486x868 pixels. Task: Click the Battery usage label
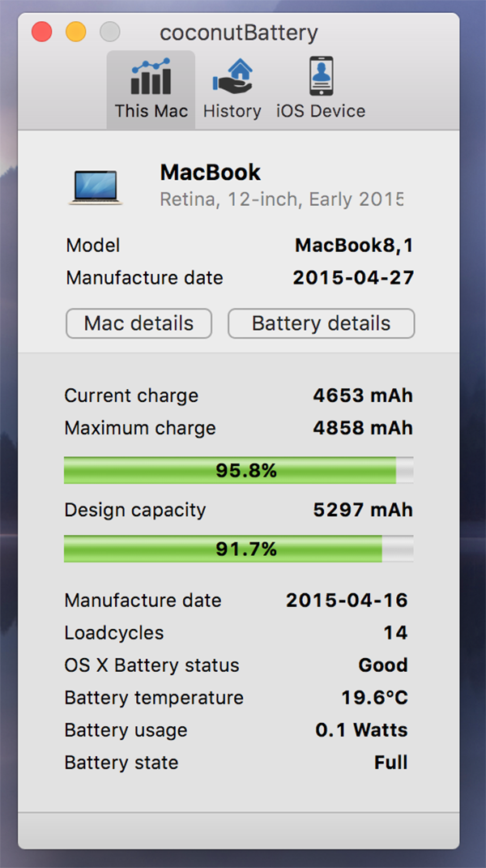(126, 730)
